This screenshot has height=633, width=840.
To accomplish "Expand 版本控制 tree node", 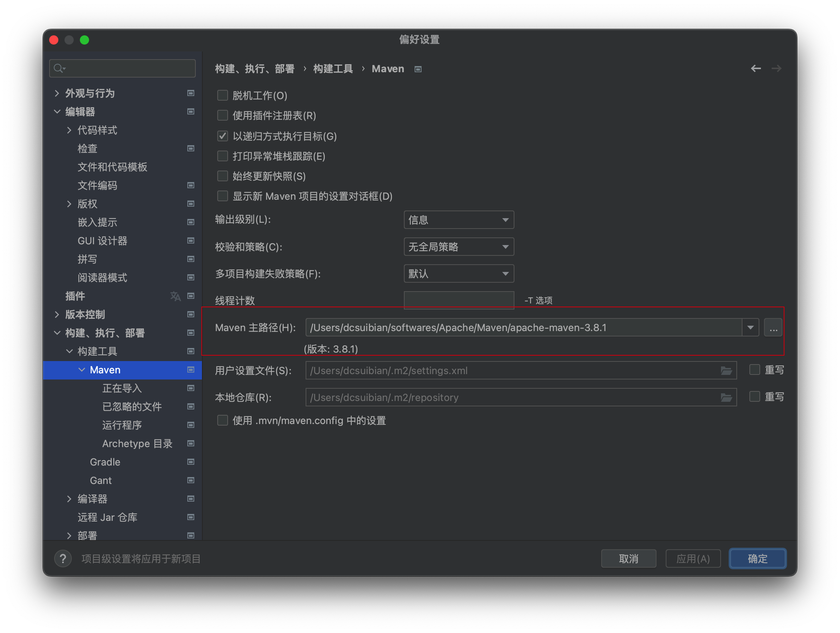I will 57,314.
